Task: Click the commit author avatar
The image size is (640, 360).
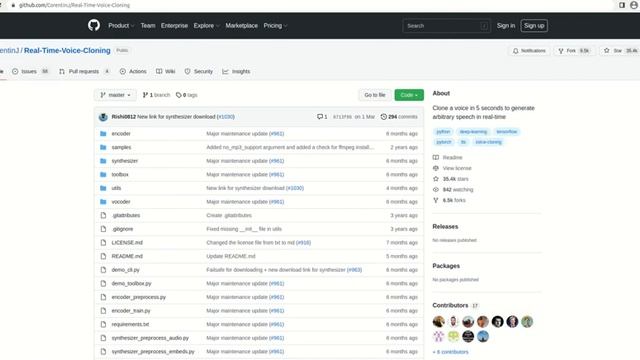Action: pos(103,117)
